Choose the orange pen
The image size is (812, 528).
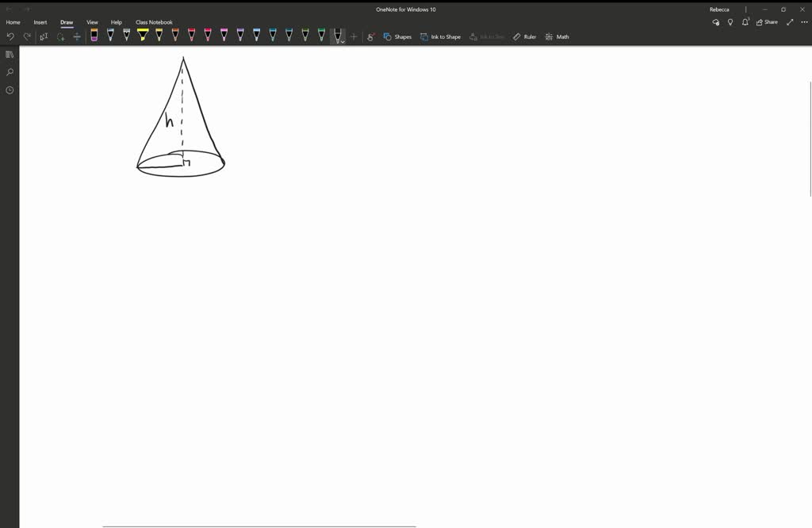pyautogui.click(x=175, y=35)
